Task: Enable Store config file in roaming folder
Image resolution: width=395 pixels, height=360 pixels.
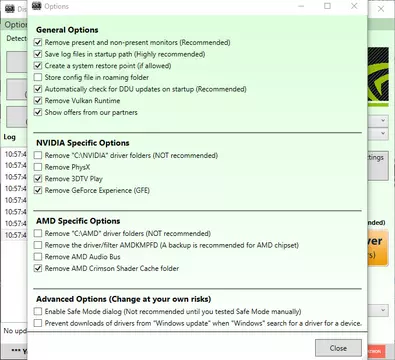Action: pyautogui.click(x=38, y=77)
